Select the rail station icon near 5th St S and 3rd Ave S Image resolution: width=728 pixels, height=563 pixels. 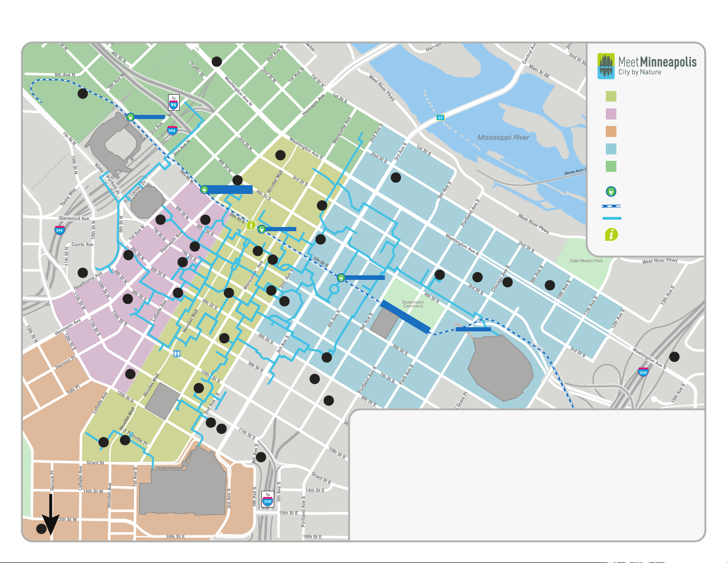tap(341, 278)
